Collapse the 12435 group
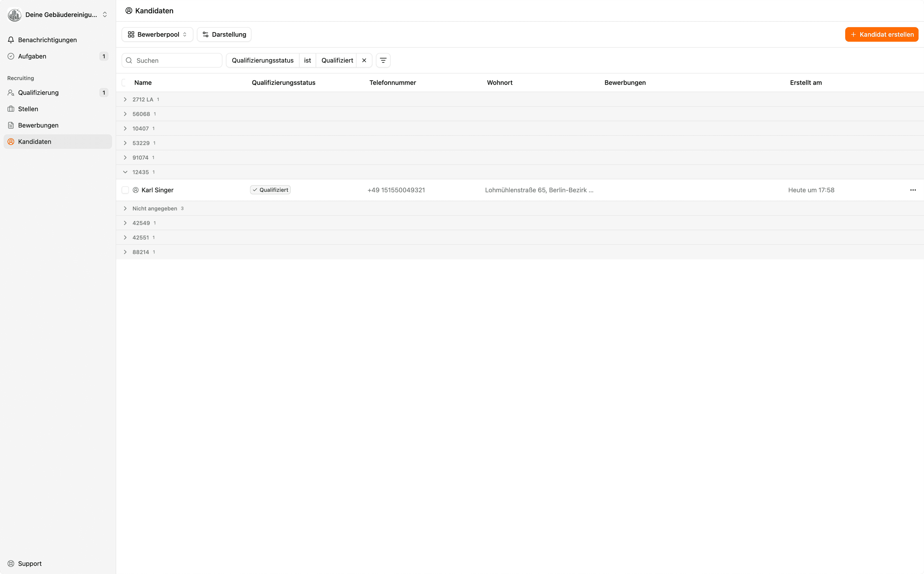 point(125,172)
